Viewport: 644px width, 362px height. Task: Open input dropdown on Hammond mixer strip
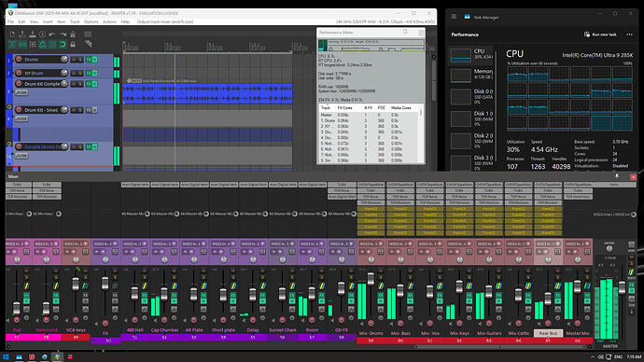pyautogui.click(x=56, y=244)
